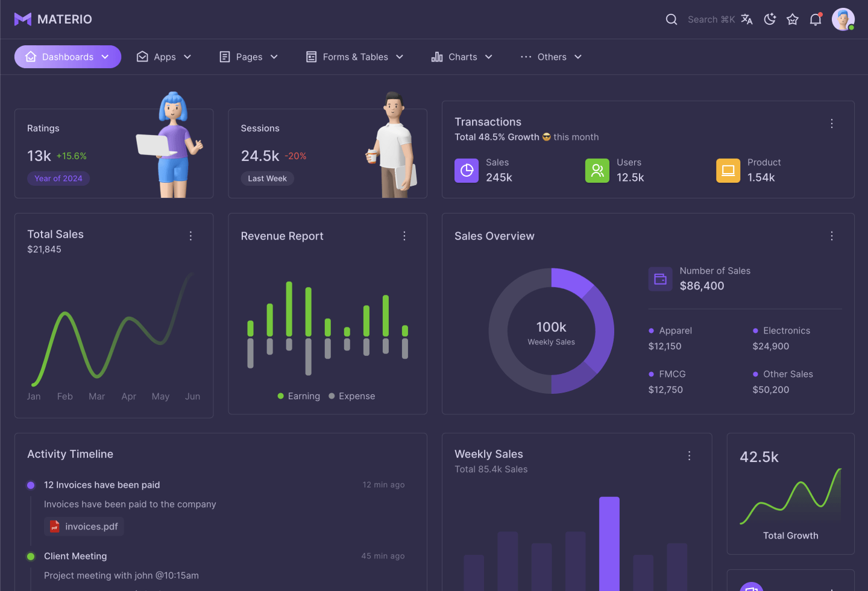868x591 pixels.
Task: Open the language translate icon
Action: click(747, 19)
